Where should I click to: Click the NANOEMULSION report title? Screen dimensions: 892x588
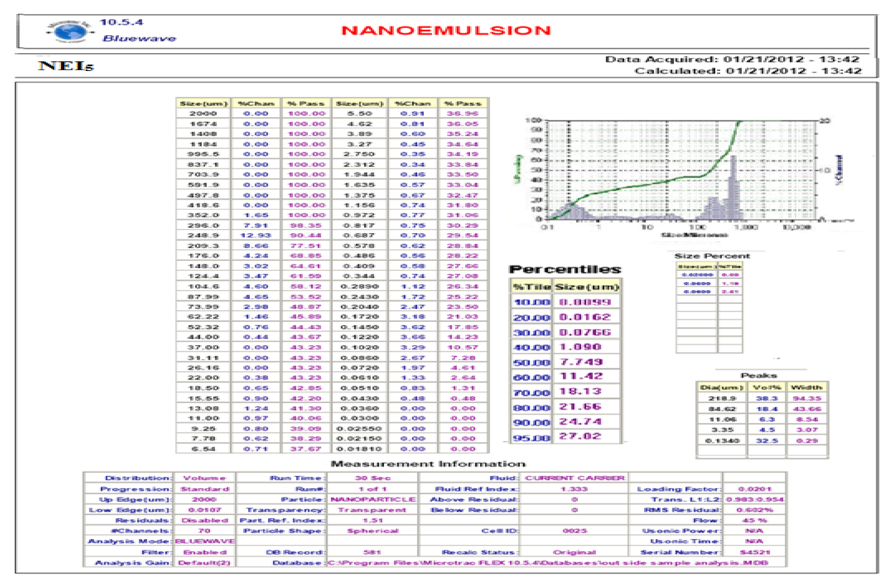click(x=446, y=30)
